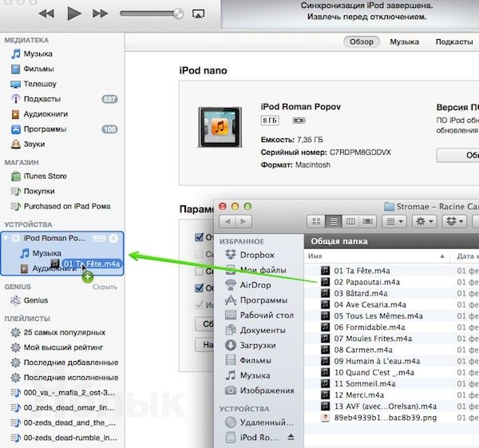
Task: Select file 02 Papaoutai.m4a
Action: [366, 282]
